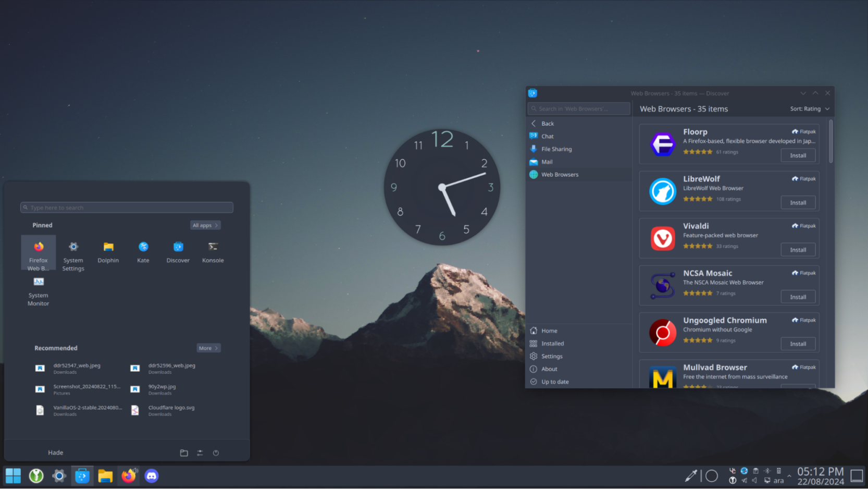
Task: Launch System Settings from pinned apps
Action: 73,255
